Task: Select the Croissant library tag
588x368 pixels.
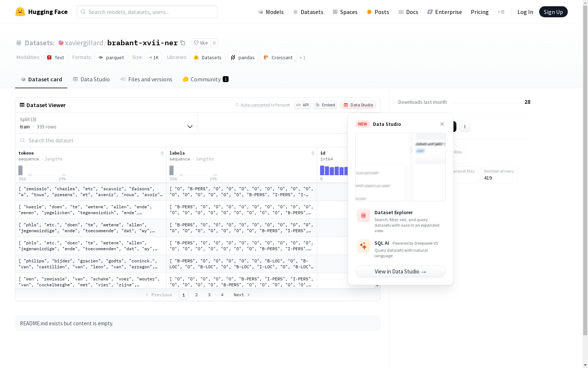Action: coord(278,57)
